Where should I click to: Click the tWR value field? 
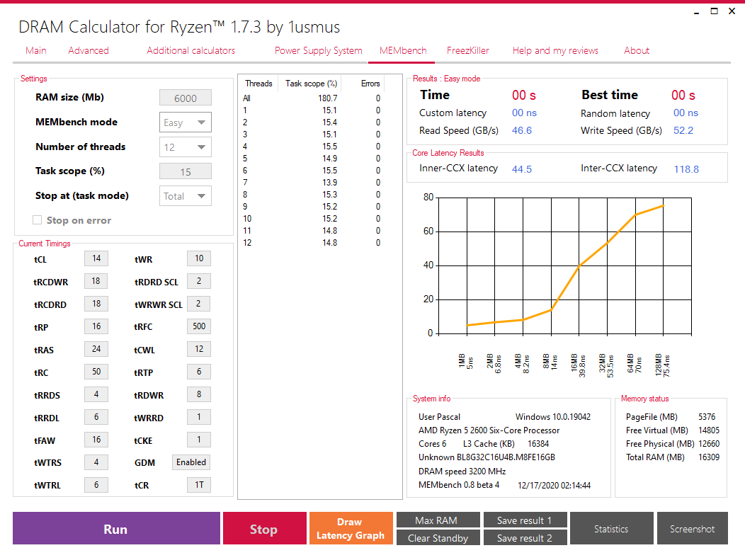click(199, 258)
